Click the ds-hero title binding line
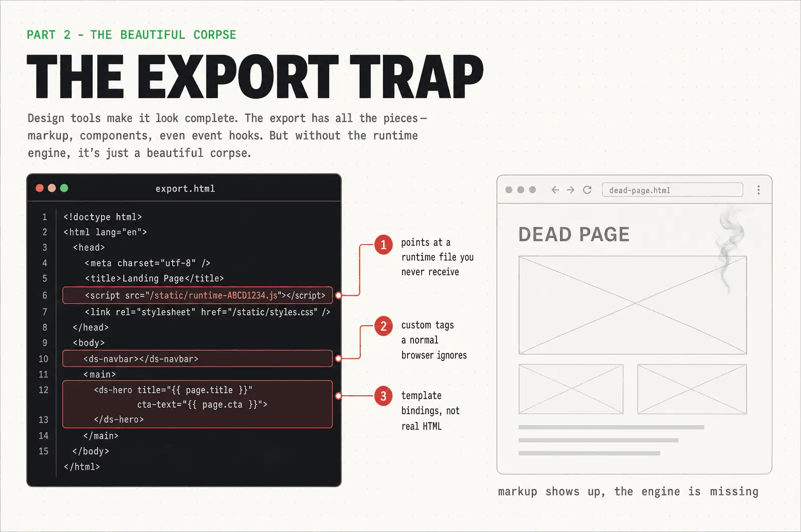Viewport: 801px width, 532px height. (x=173, y=390)
